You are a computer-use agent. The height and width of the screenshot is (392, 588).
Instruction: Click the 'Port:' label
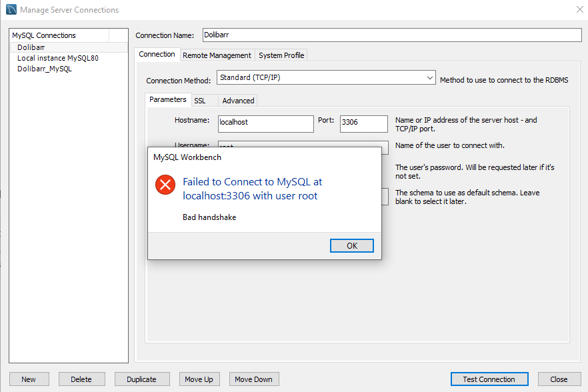[326, 120]
